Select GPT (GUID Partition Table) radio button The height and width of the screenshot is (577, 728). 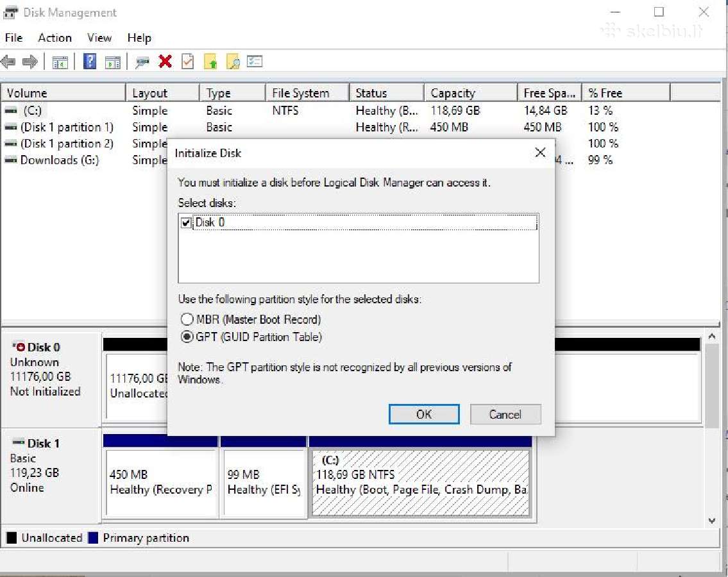tap(187, 337)
